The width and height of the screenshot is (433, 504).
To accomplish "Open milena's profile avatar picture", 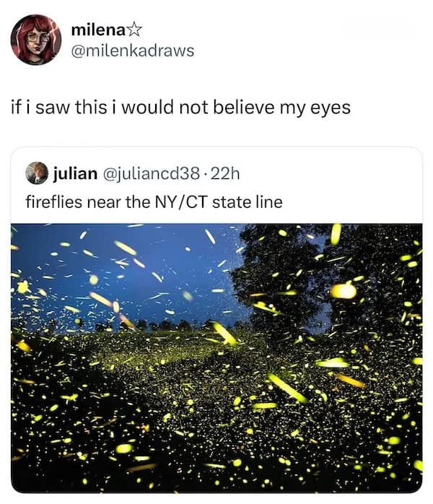I will pos(35,40).
